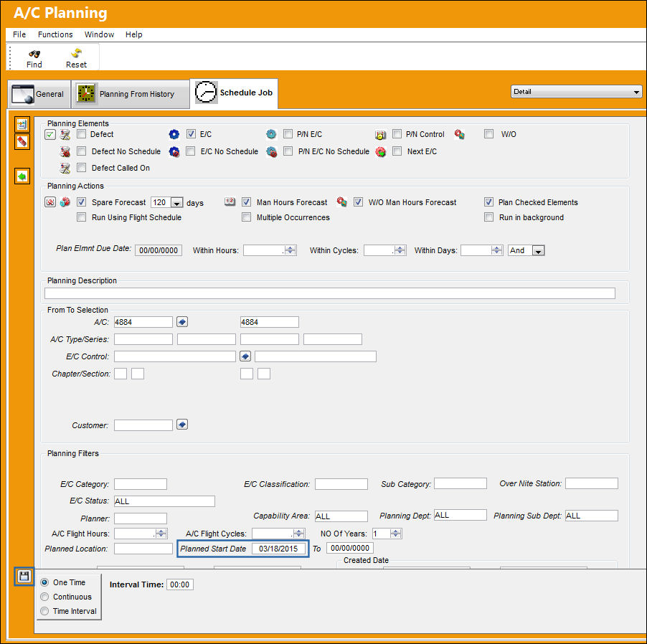Click the Planner input field

(141, 518)
